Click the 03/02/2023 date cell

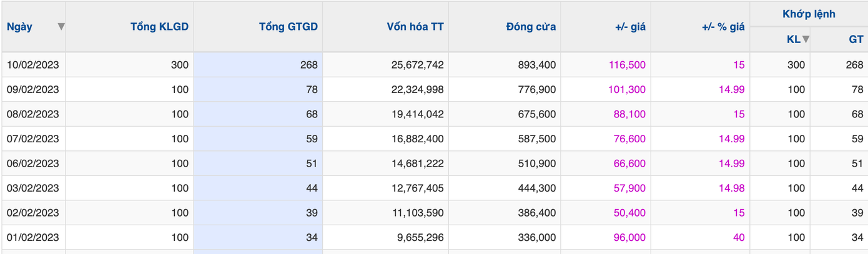[32, 188]
